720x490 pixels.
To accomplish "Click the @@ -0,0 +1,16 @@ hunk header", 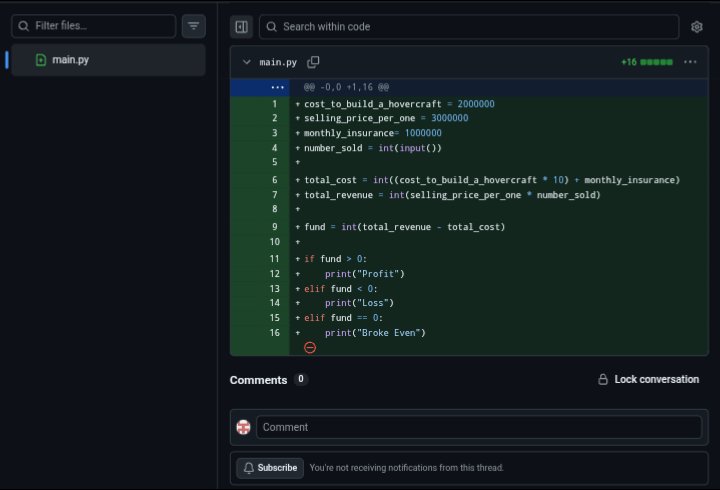I will pyautogui.click(x=346, y=87).
